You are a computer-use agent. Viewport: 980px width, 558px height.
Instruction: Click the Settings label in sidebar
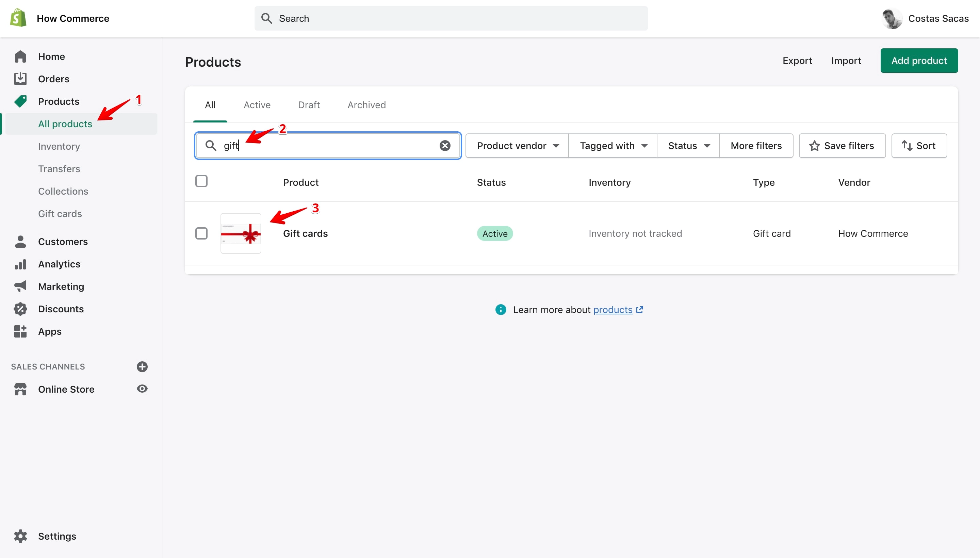tap(57, 536)
